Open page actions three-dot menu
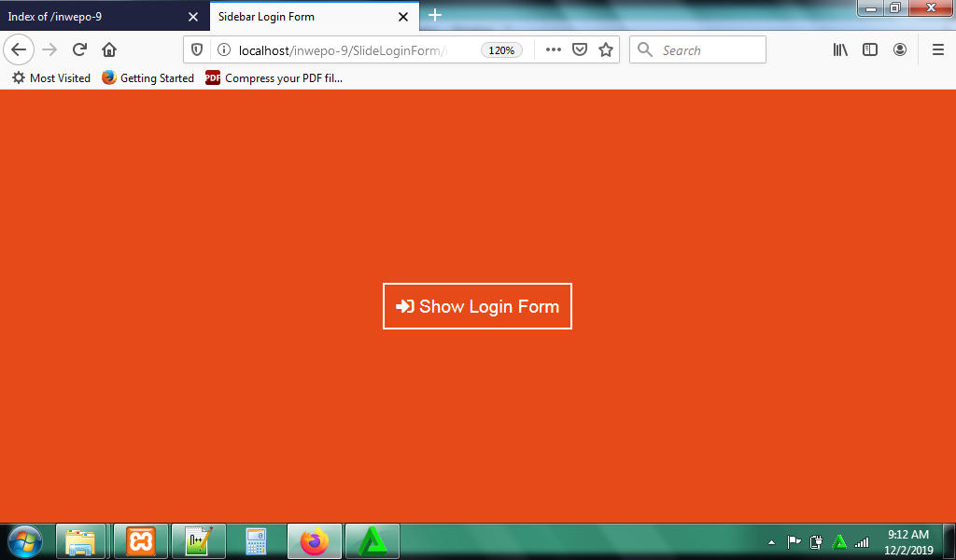The width and height of the screenshot is (956, 560). tap(553, 50)
